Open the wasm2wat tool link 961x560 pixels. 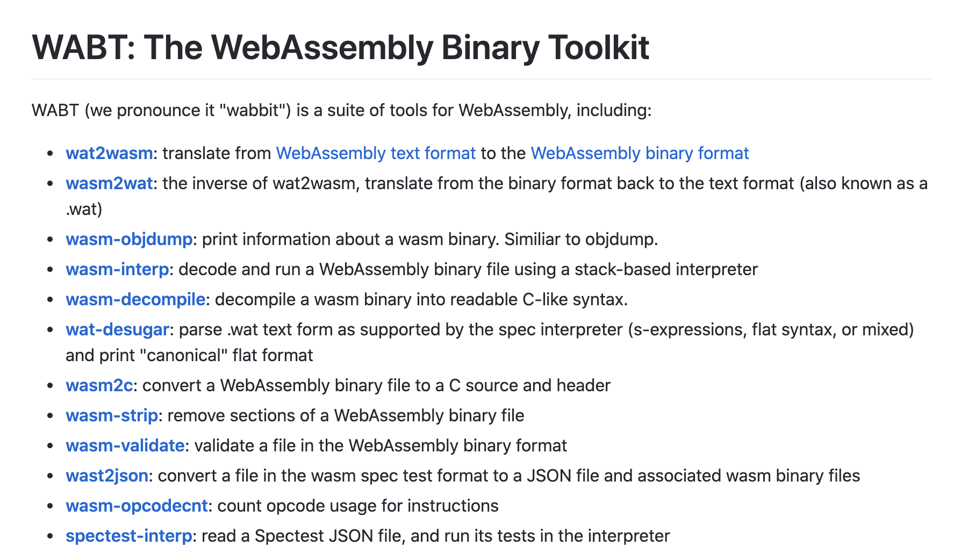[109, 183]
